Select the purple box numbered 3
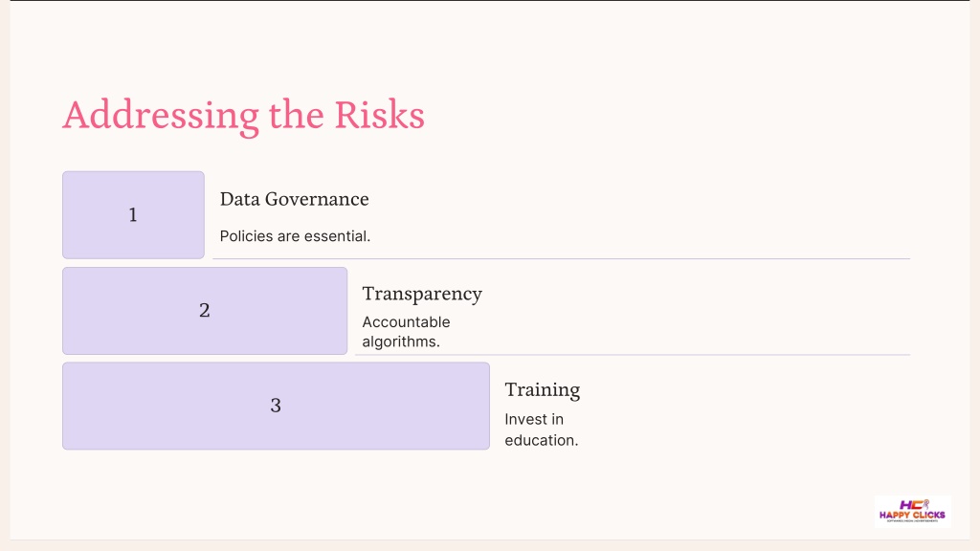The height and width of the screenshot is (551, 980). pos(276,406)
